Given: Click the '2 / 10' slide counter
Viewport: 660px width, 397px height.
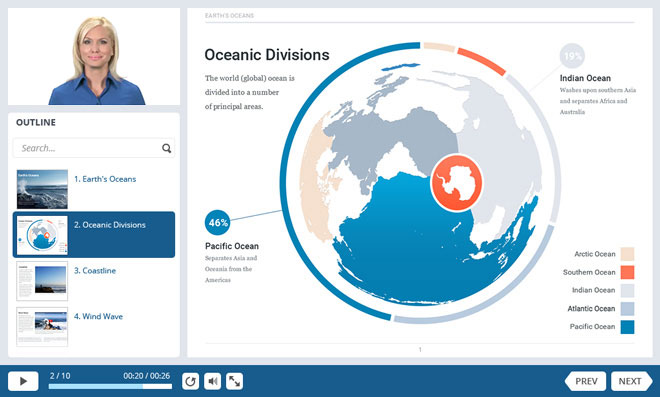Looking at the screenshot, I should [60, 376].
